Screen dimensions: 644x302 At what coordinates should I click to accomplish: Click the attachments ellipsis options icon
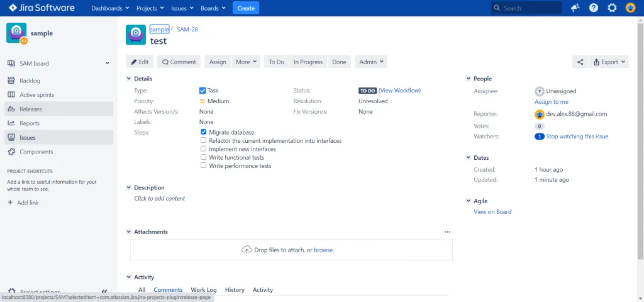(x=447, y=232)
